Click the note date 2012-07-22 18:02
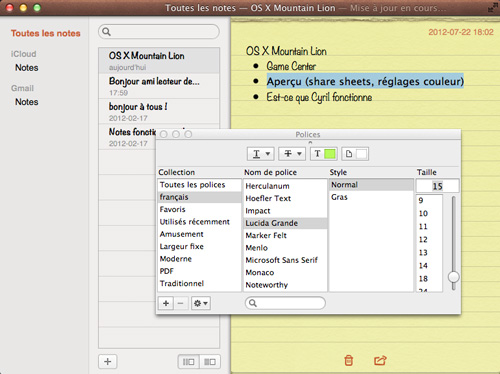The width and height of the screenshot is (500, 374). point(461,32)
